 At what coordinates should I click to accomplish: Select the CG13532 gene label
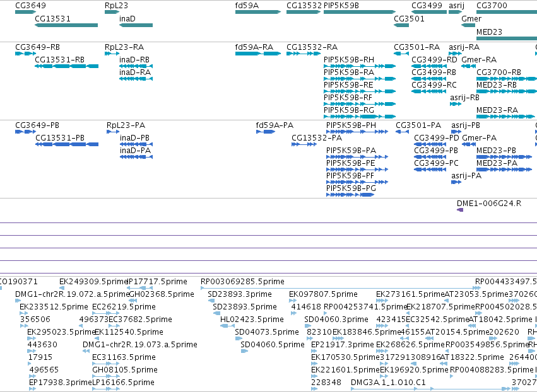[304, 6]
